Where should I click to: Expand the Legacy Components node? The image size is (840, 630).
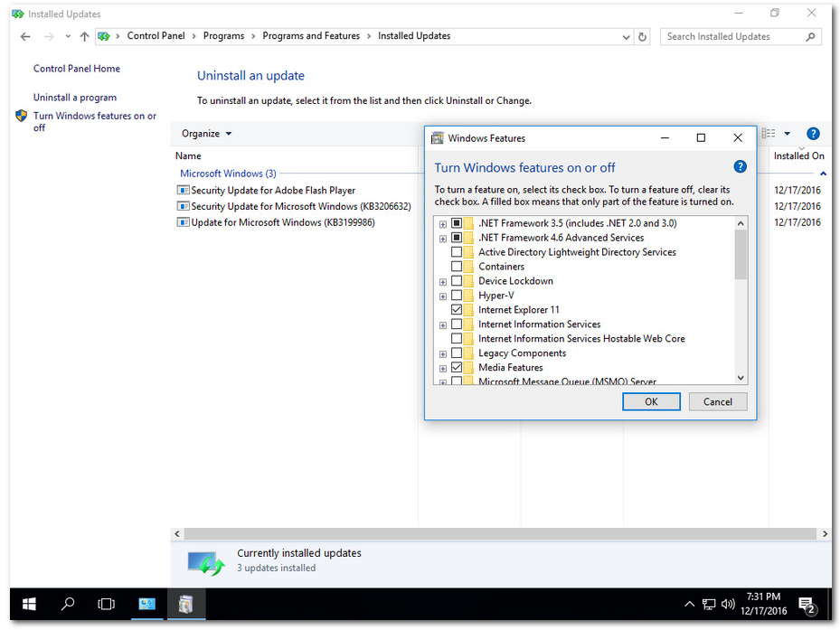click(443, 354)
